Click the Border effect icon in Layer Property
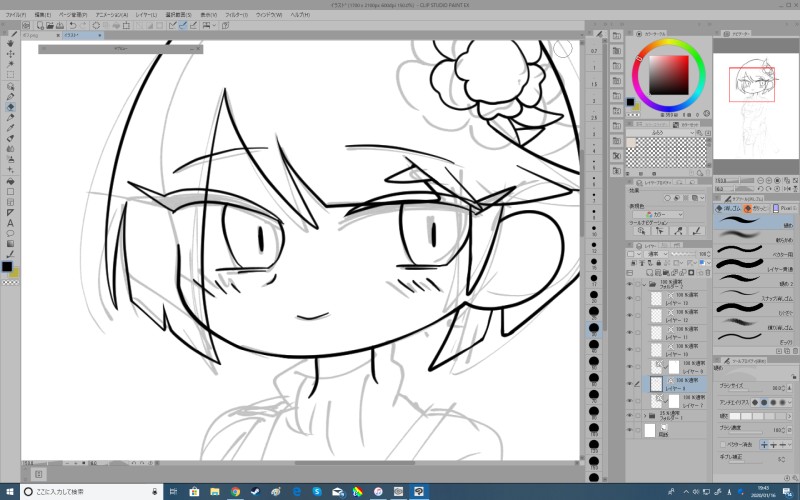Image resolution: width=800 pixels, height=500 pixels. tap(667, 198)
